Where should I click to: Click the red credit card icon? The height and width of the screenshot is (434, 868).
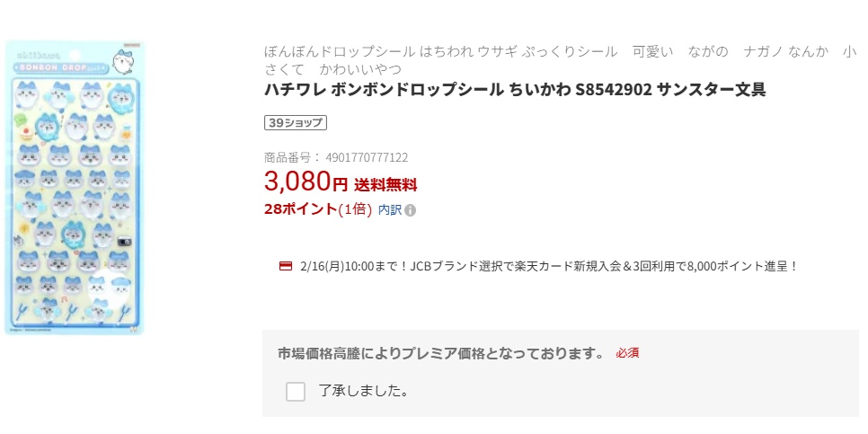286,266
